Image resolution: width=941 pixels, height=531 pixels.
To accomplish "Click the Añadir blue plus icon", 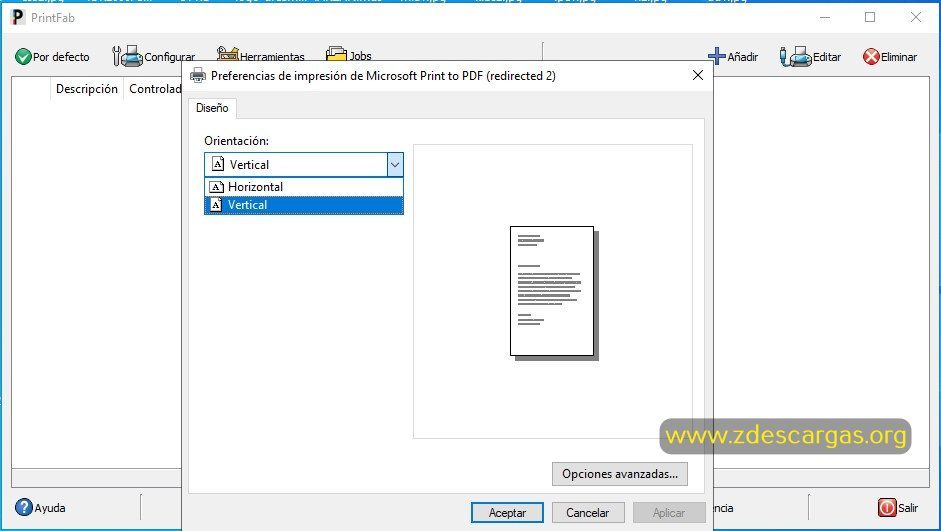I will coord(717,56).
